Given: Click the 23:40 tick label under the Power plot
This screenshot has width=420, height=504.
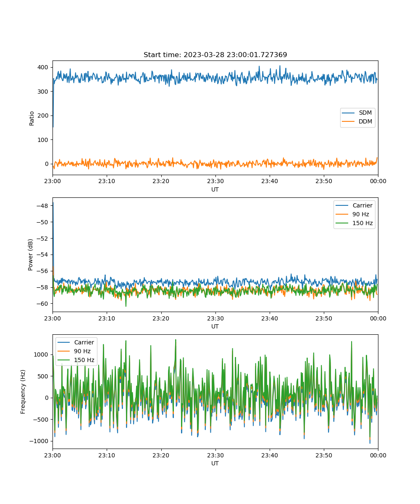Looking at the screenshot, I should click(270, 318).
